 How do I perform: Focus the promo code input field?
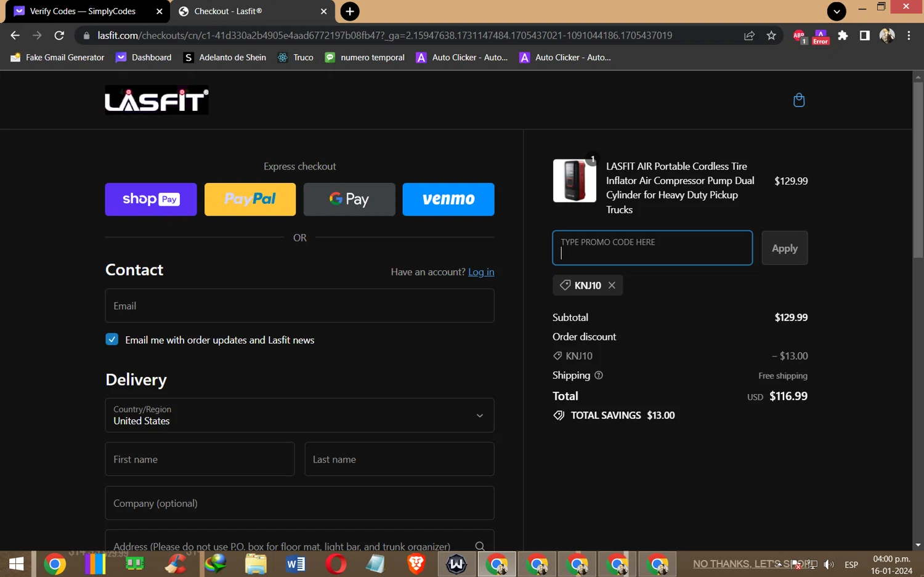[x=652, y=248]
